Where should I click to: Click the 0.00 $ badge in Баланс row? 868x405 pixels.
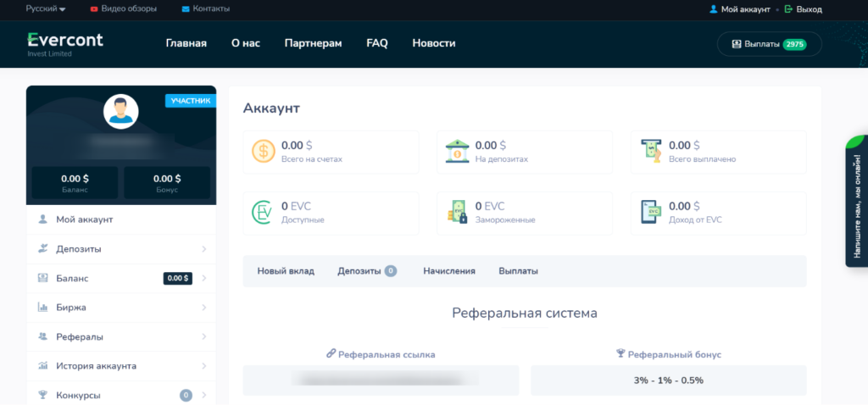pos(178,278)
